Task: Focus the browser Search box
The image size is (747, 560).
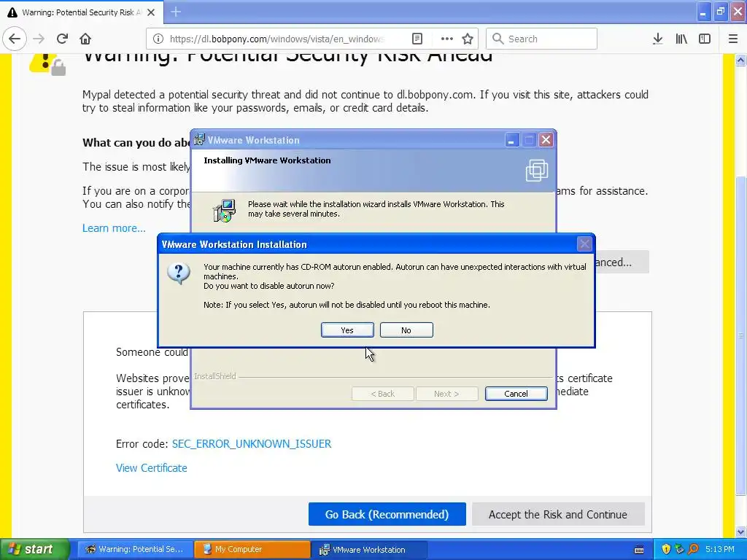Action: (x=541, y=39)
